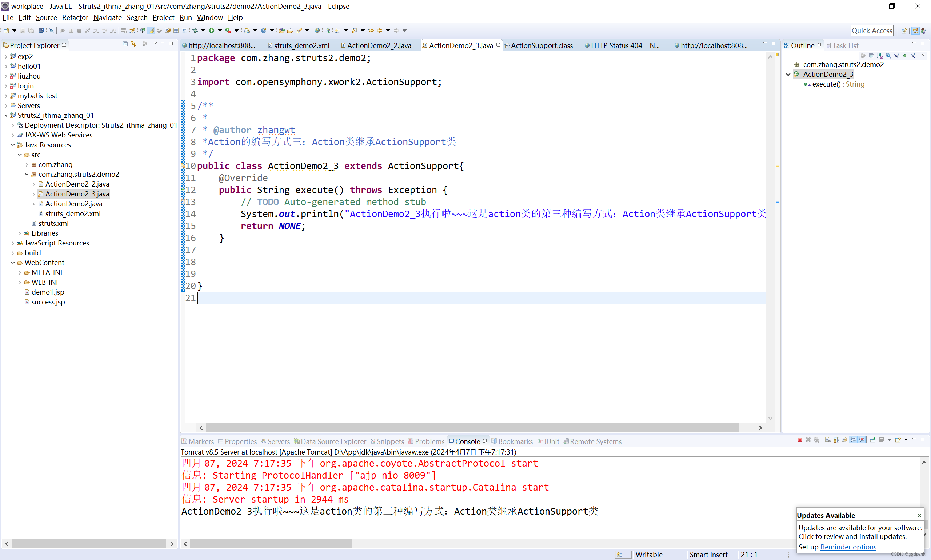Viewport: 931px width, 560px height.
Task: Click Open Console icon
Action: (898, 440)
